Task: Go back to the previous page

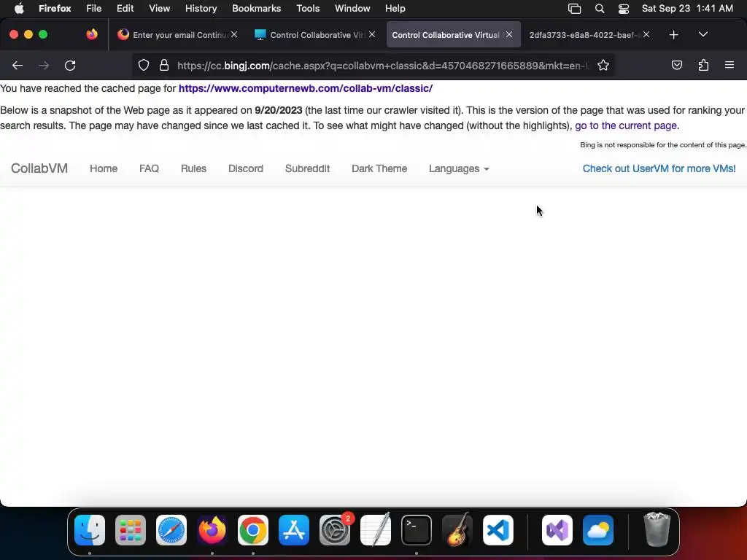Action: click(18, 66)
